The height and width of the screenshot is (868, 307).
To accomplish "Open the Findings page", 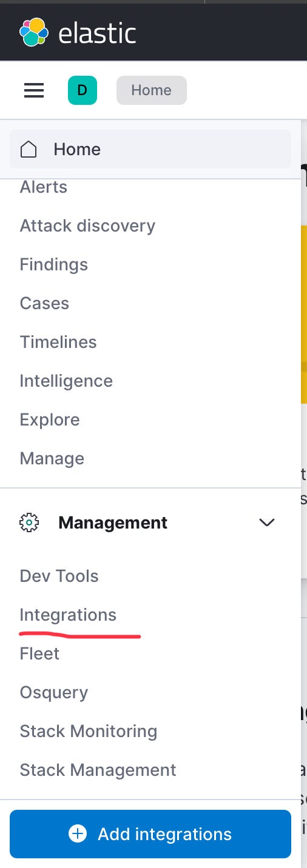I will tap(54, 265).
